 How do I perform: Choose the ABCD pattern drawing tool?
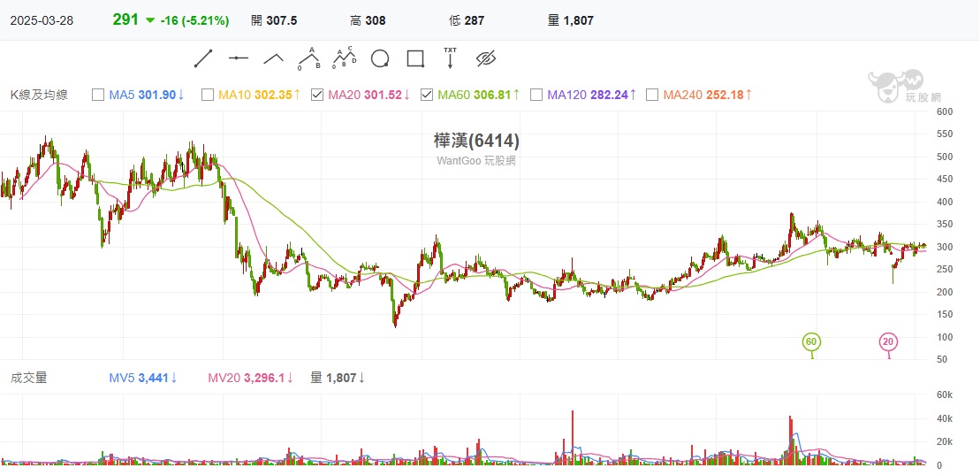(345, 59)
